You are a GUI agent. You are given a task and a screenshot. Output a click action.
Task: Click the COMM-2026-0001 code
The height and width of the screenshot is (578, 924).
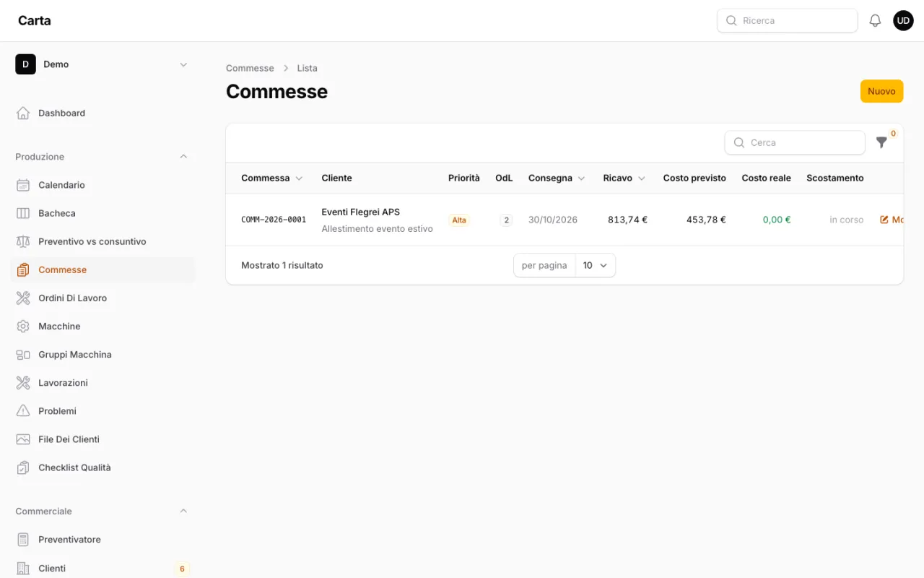point(274,220)
